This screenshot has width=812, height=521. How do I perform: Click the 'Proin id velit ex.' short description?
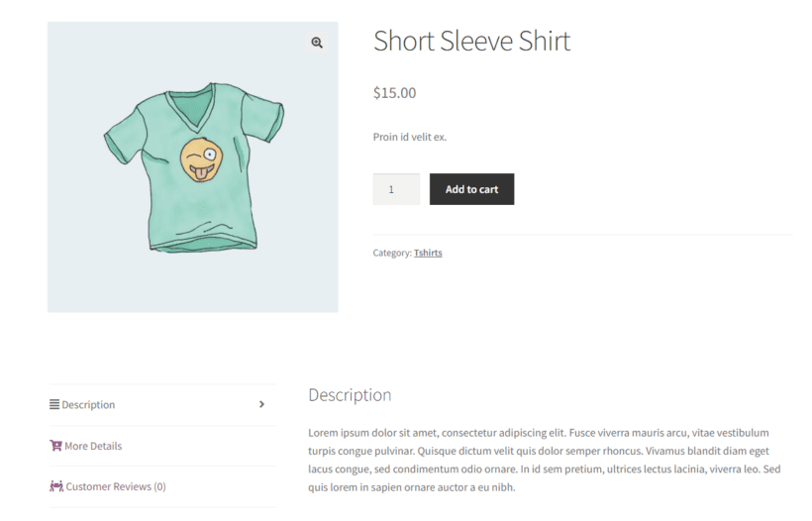pos(409,137)
